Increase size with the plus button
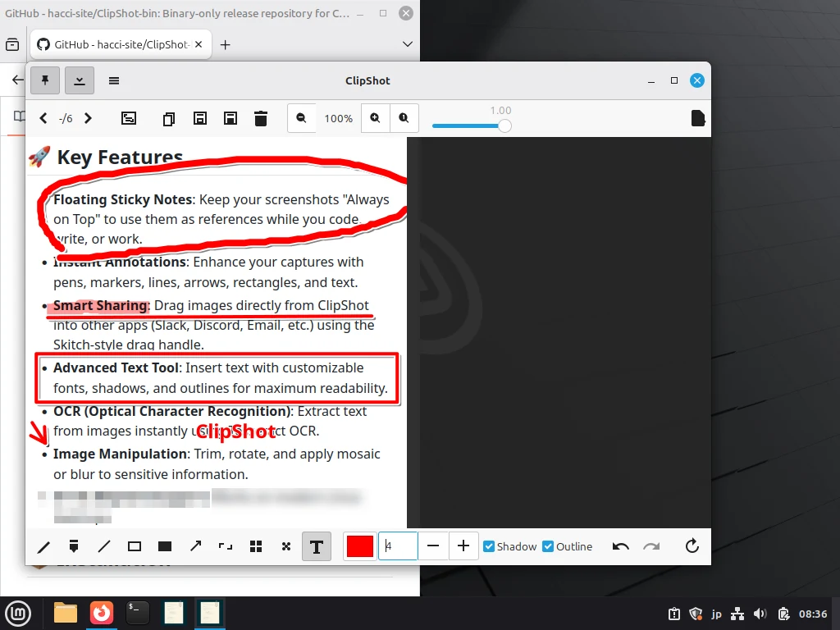This screenshot has width=840, height=630. (463, 546)
